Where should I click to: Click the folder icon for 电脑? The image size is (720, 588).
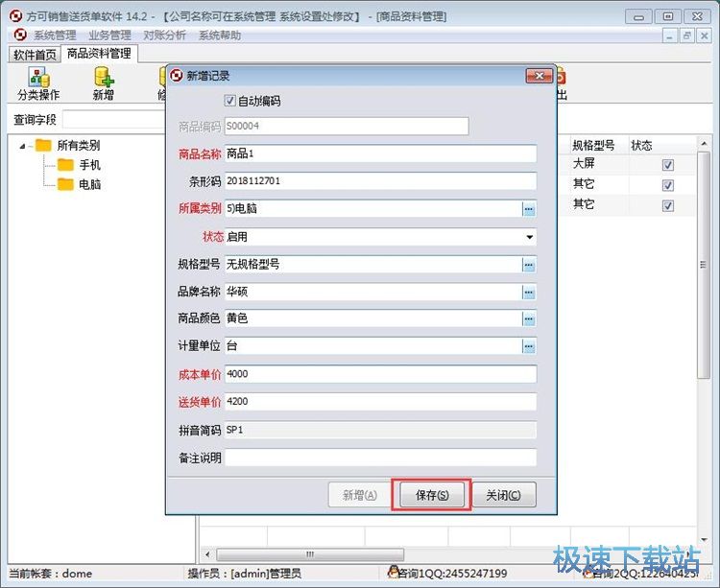tap(65, 184)
